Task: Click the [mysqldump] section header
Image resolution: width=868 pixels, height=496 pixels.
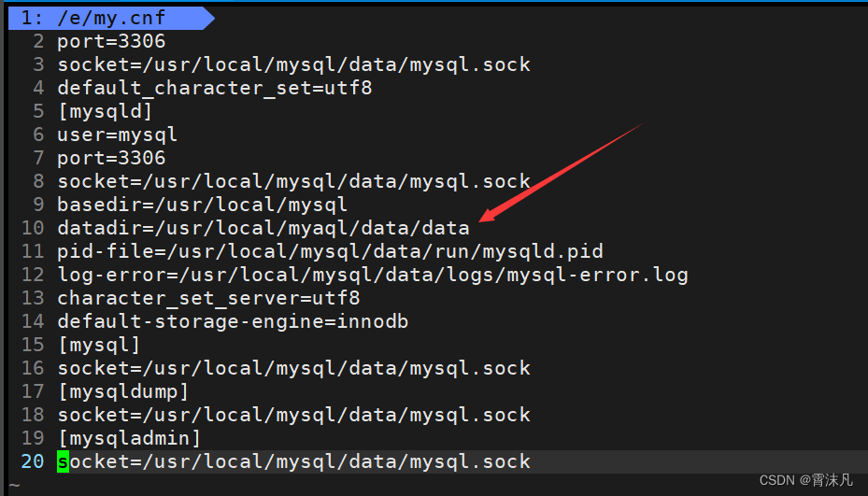Action: pyautogui.click(x=122, y=391)
